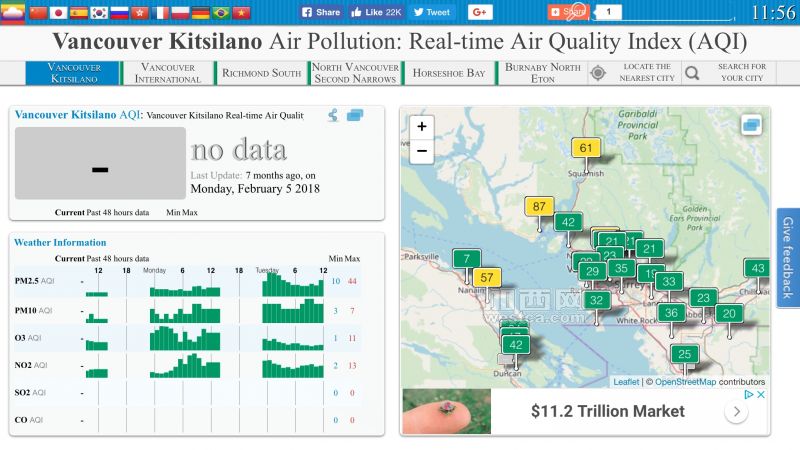
Task: Select Burnaby North Eton tab
Action: [x=542, y=73]
